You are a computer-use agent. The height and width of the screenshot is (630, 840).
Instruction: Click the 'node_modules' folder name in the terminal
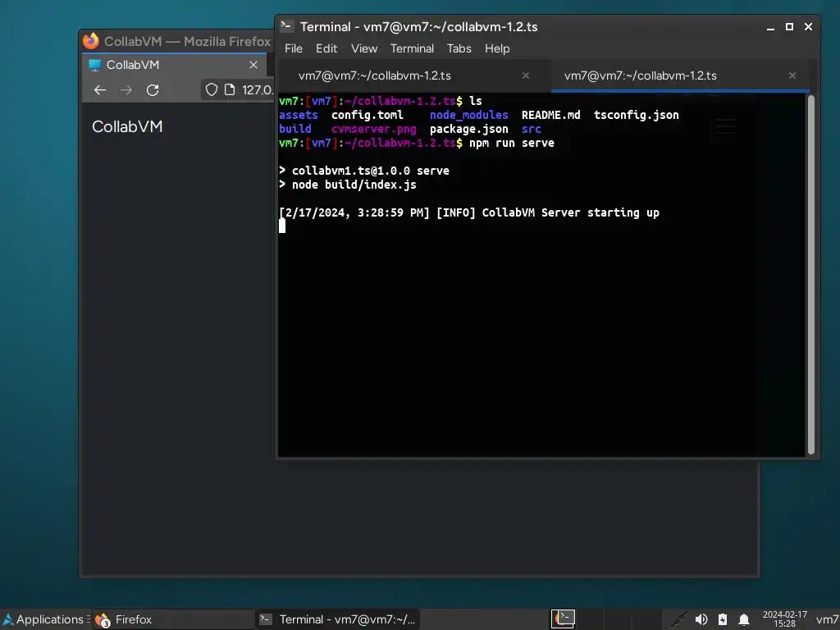click(x=468, y=115)
